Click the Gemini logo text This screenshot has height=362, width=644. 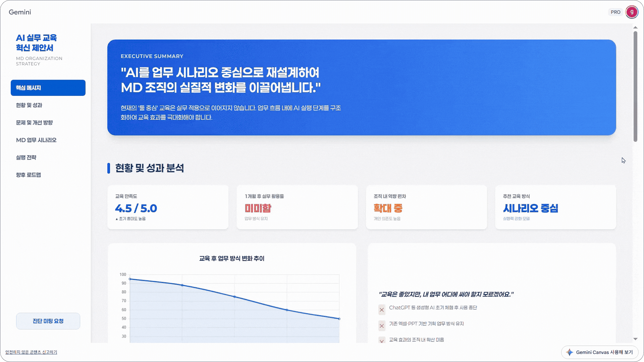coord(20,12)
